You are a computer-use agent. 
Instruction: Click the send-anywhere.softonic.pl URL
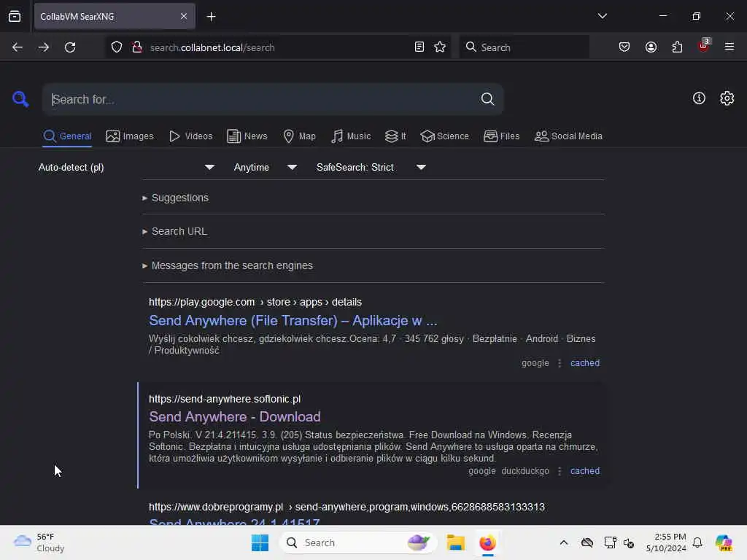(225, 399)
